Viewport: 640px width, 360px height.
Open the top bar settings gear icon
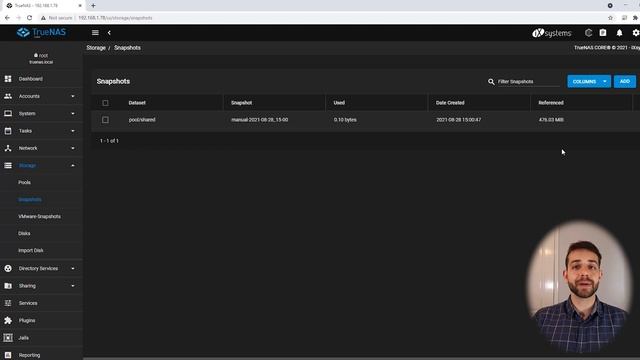click(x=636, y=33)
